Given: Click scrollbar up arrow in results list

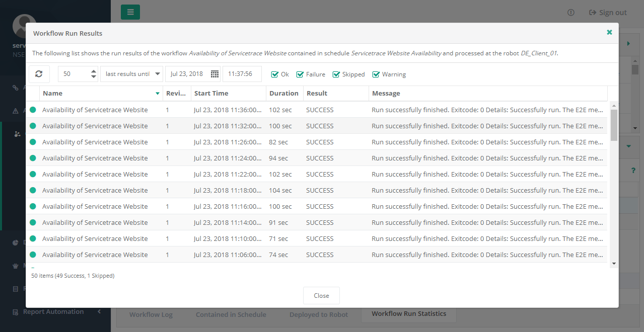Looking at the screenshot, I should click(x=614, y=105).
